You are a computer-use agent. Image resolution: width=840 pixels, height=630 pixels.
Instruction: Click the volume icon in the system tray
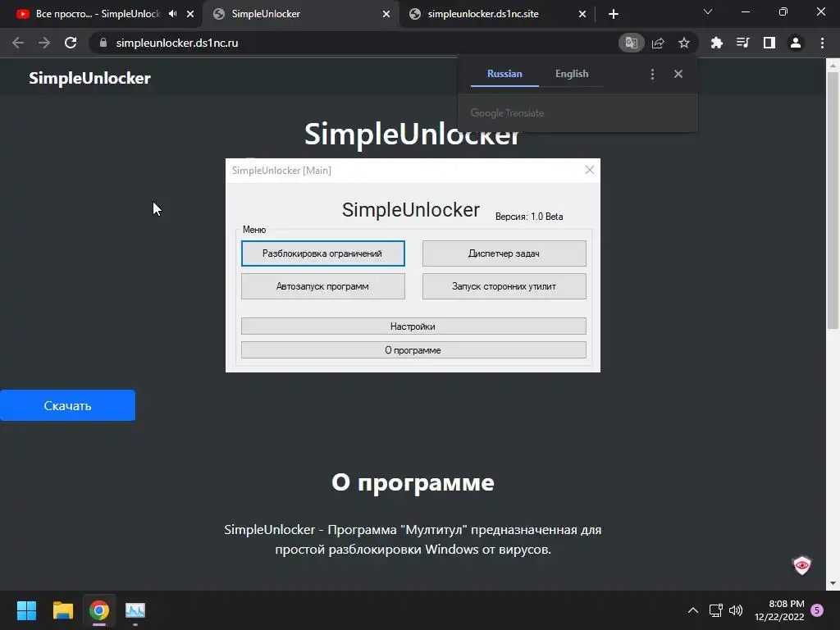[x=736, y=610]
